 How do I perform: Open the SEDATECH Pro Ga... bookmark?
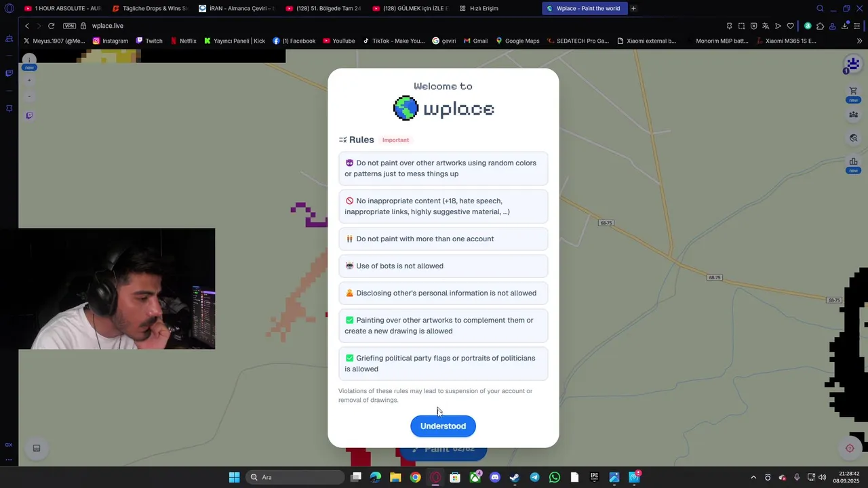tap(578, 41)
